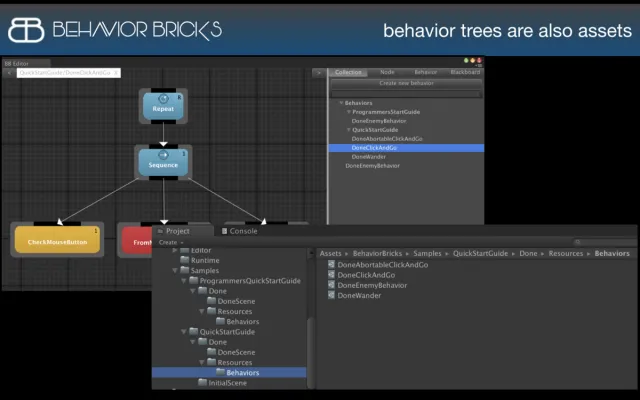Click the Runtime folder icon in Project tree
This screenshot has height=400, width=640.
(x=185, y=260)
